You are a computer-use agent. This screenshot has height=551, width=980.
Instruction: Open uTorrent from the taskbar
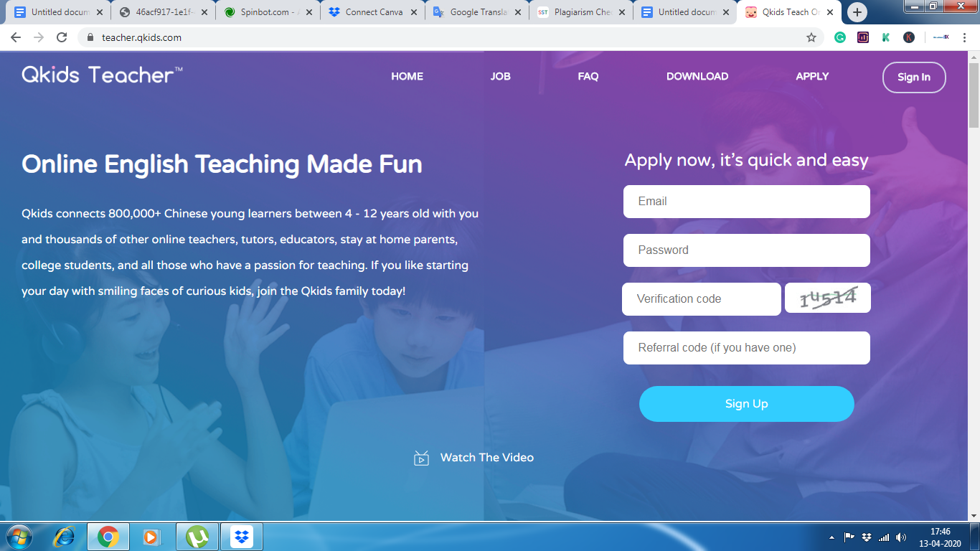pos(197,537)
